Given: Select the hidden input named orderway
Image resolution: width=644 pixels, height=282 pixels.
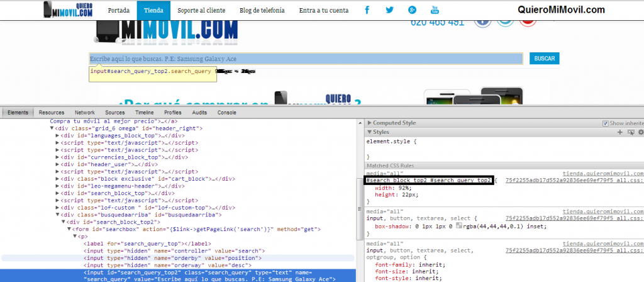Looking at the screenshot, I should coord(167,265).
